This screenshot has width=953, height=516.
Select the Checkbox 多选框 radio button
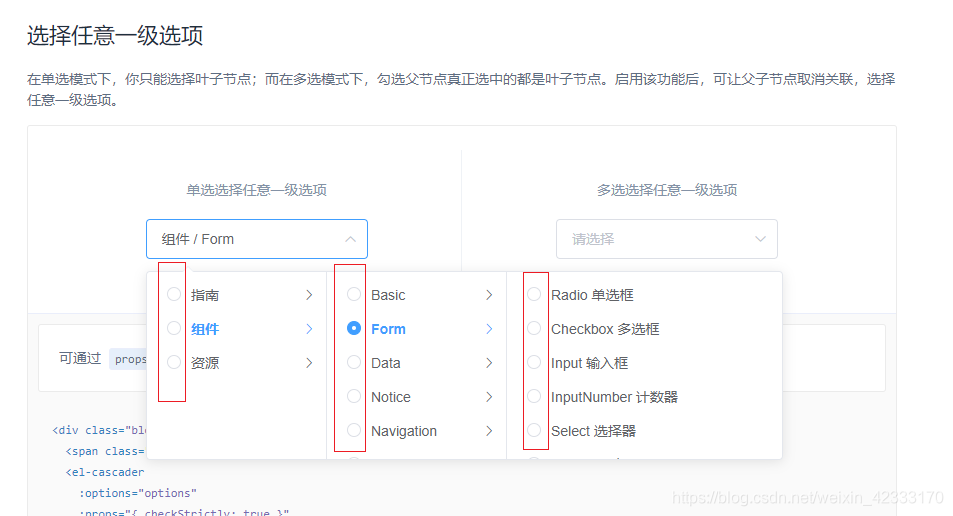(534, 328)
